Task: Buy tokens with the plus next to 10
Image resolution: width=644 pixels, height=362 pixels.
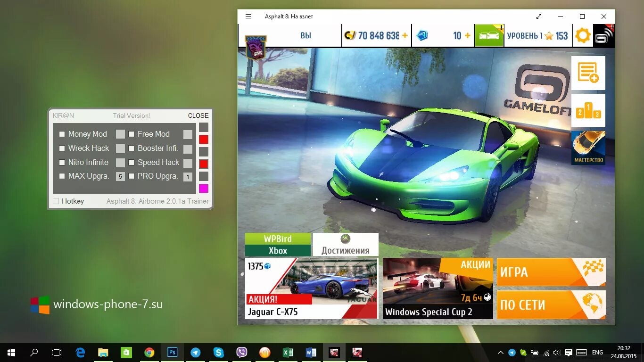Action: [468, 35]
